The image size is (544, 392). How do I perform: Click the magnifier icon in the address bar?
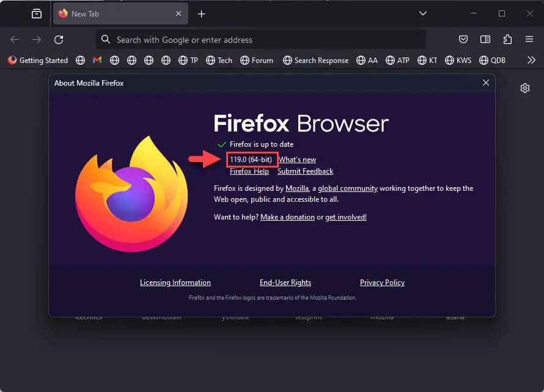coord(106,40)
